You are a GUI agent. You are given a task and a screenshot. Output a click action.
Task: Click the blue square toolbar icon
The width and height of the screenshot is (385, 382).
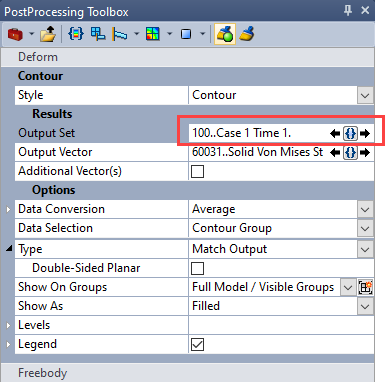point(186,34)
